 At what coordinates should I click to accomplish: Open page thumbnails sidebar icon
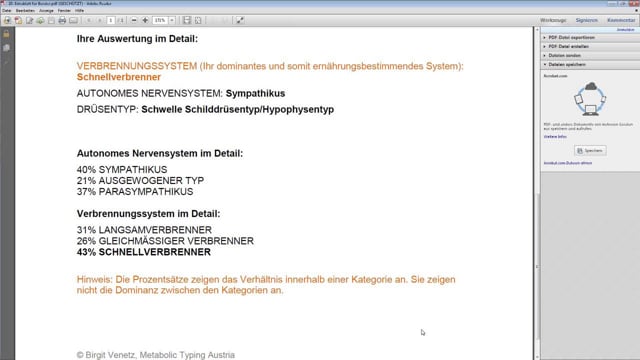point(7,48)
